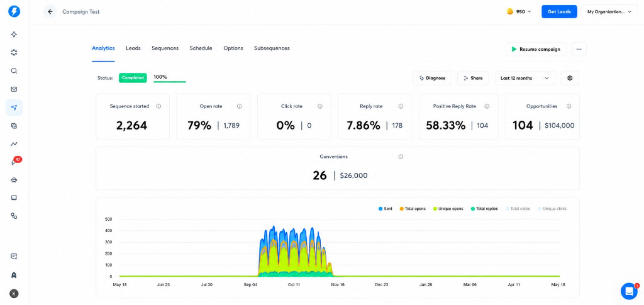Show info for Open rate
The image size is (644, 305).
(x=240, y=106)
